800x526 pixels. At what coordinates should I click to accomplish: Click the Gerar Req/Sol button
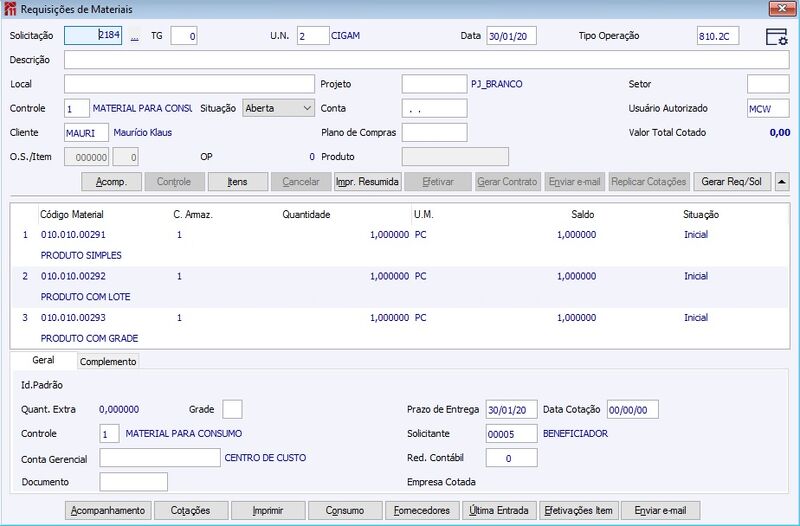coord(732,182)
